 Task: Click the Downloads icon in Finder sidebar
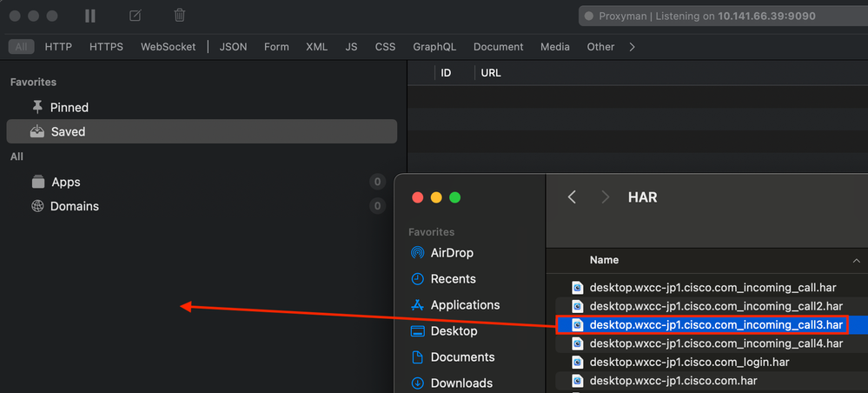tap(417, 383)
